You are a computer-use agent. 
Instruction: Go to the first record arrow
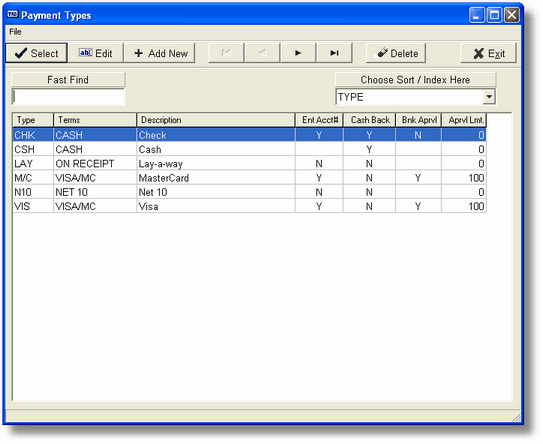coord(226,53)
